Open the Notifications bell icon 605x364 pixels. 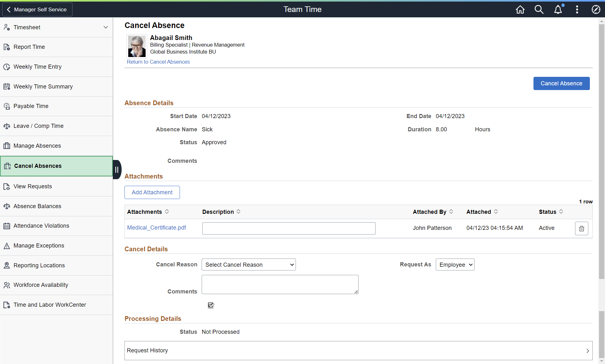pyautogui.click(x=558, y=9)
